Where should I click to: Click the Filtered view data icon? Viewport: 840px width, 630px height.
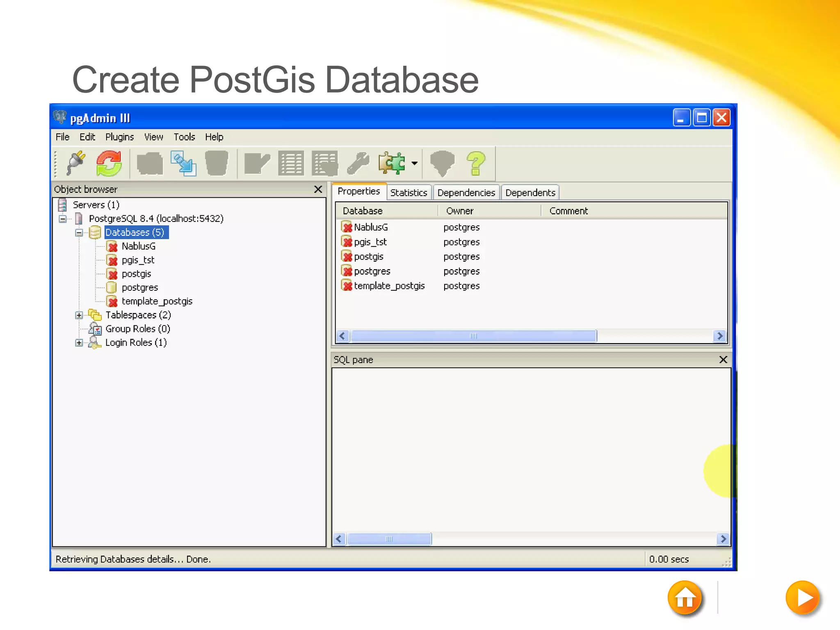coord(325,163)
